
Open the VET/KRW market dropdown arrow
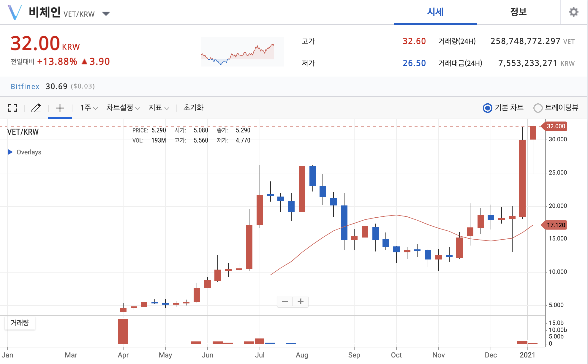coord(106,14)
